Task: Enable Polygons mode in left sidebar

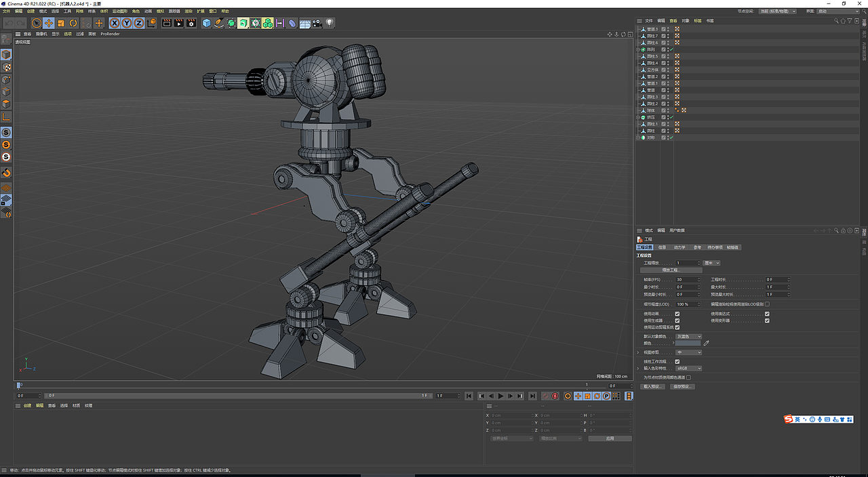Action: coord(6,104)
